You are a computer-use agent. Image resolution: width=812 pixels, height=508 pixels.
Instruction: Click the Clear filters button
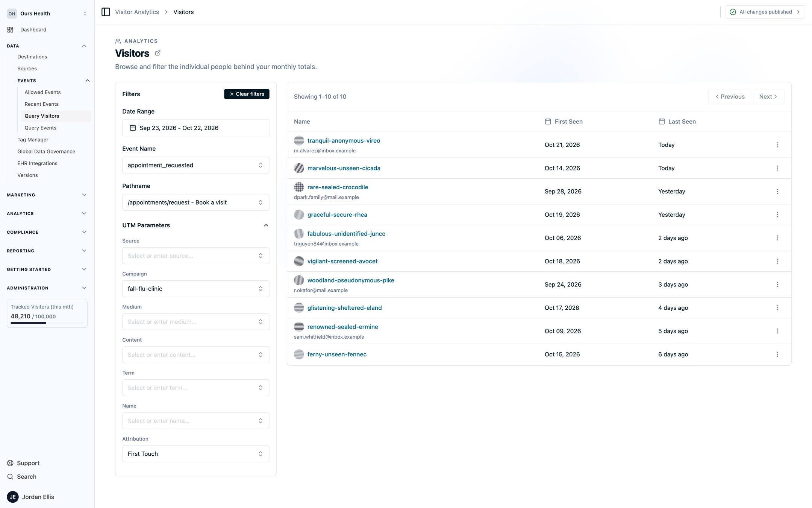[247, 94]
